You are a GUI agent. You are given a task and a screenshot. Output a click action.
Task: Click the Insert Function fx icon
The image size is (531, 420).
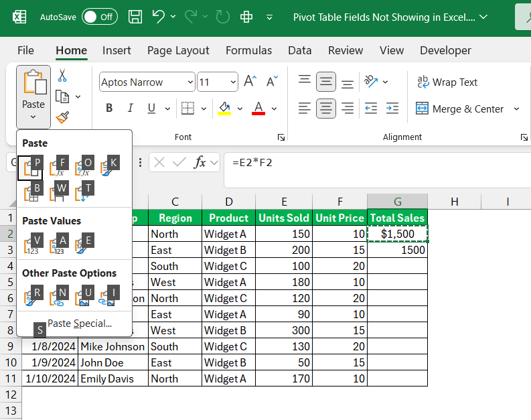click(x=200, y=162)
